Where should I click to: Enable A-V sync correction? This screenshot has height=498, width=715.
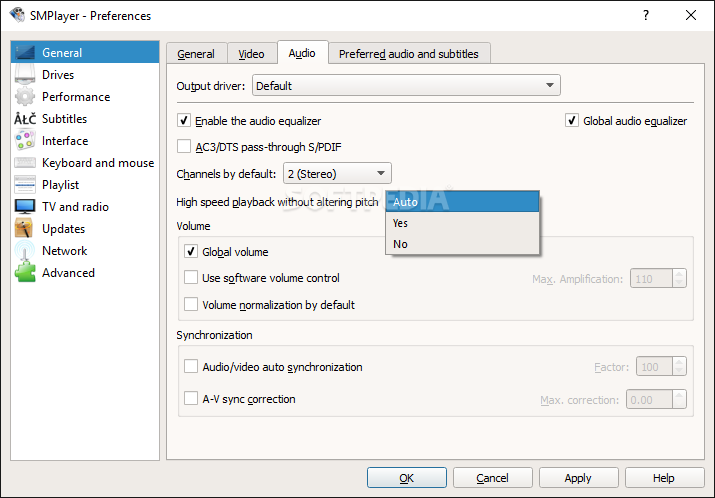coord(191,398)
